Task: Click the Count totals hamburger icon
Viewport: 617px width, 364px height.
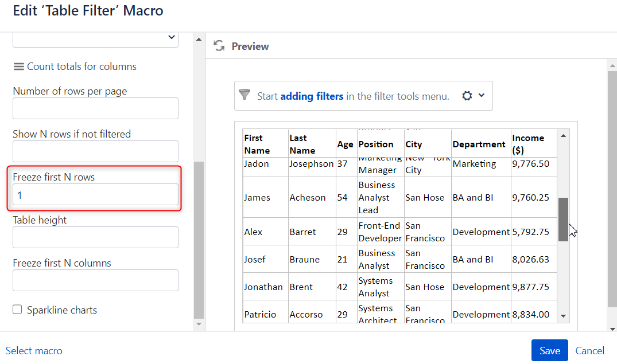Action: (x=18, y=66)
